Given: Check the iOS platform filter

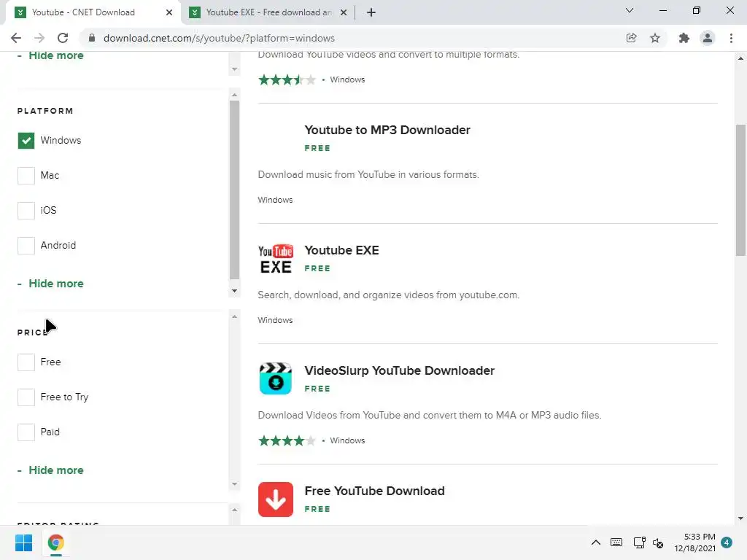Looking at the screenshot, I should click(26, 211).
